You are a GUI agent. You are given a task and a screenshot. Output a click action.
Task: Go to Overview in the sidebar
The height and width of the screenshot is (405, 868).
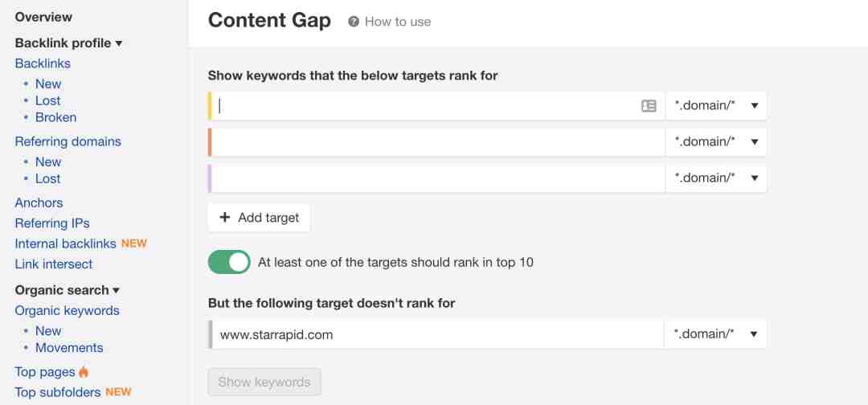pyautogui.click(x=43, y=17)
